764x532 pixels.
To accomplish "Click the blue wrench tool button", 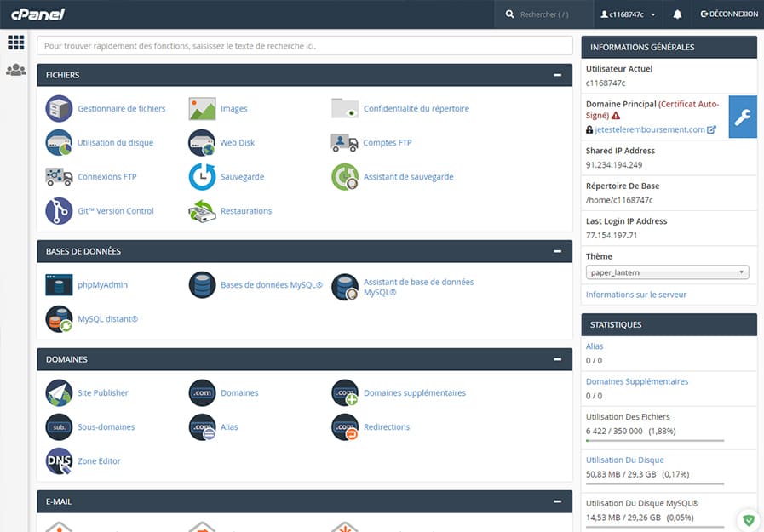I will pos(743,117).
